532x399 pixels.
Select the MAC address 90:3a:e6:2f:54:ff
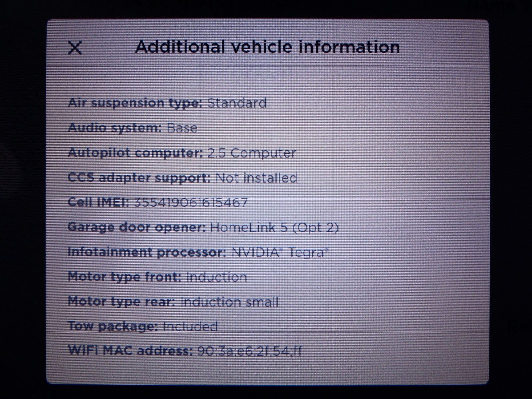[250, 351]
